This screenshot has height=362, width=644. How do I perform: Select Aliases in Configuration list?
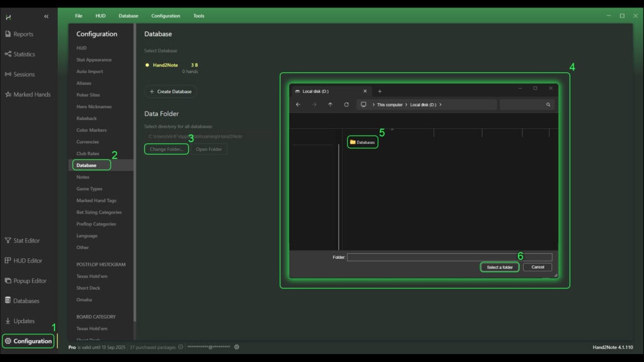point(84,84)
